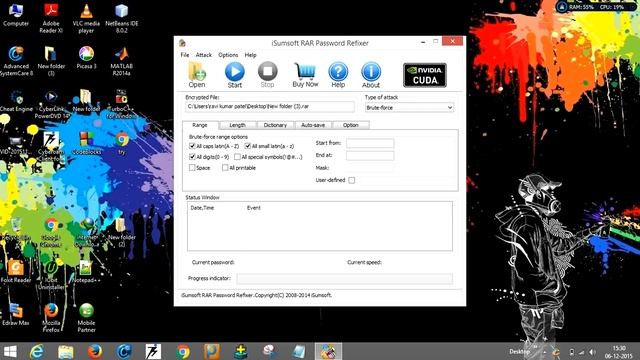Click the taskbar volume speaker icon
640x360 pixels.
click(x=592, y=352)
